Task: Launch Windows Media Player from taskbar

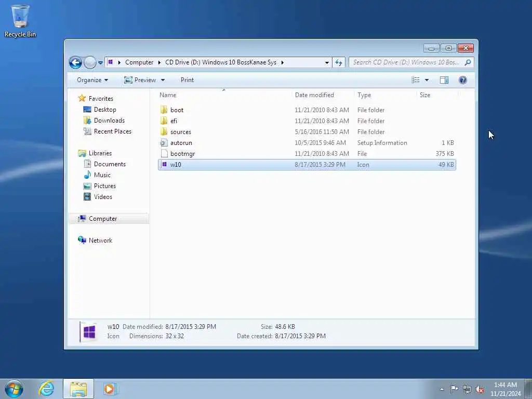Action: coord(110,389)
